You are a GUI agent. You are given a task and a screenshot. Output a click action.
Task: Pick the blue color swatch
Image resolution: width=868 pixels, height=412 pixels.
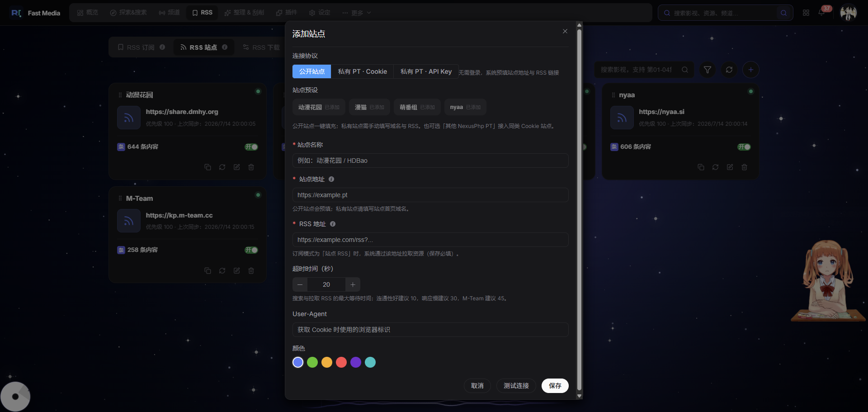pos(298,362)
